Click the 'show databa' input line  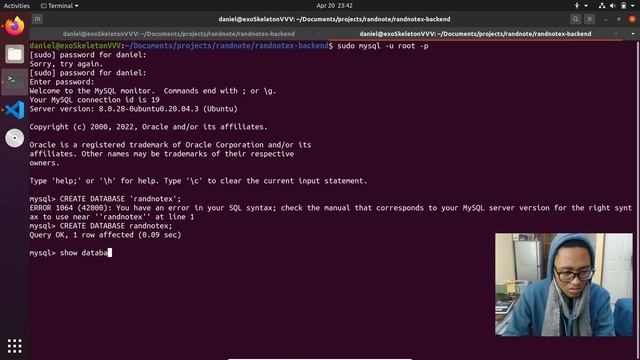70,253
